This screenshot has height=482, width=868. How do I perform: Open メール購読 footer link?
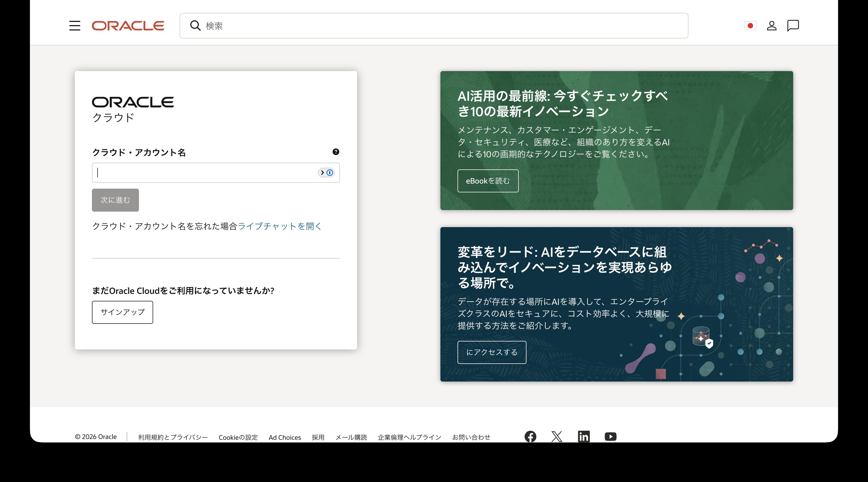351,437
